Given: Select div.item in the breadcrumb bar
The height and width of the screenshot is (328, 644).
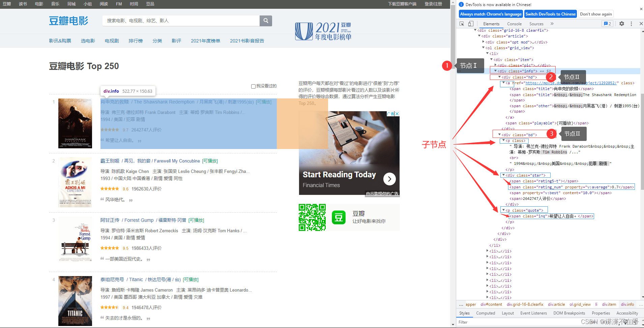Looking at the screenshot, I should [609, 304].
